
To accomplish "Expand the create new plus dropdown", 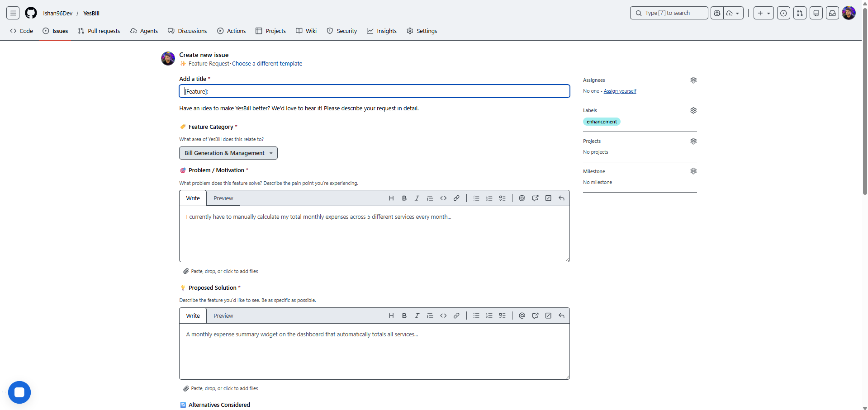I will pyautogui.click(x=764, y=13).
